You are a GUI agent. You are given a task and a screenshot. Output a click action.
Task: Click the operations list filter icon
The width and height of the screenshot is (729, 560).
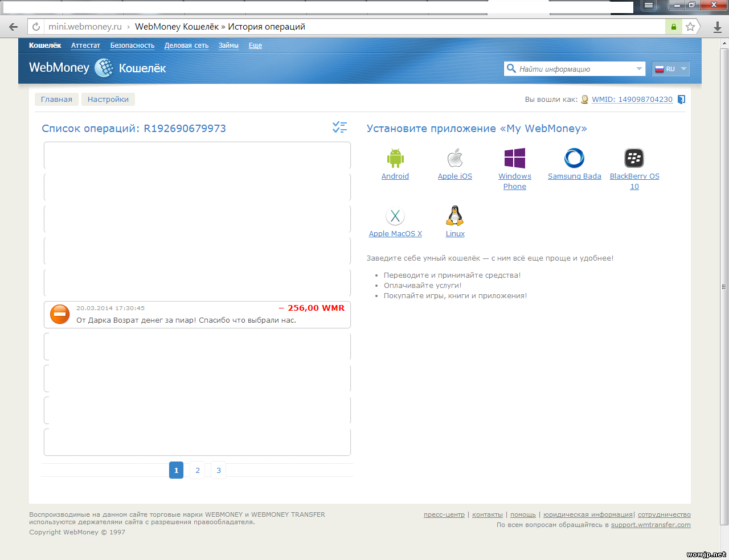(339, 127)
